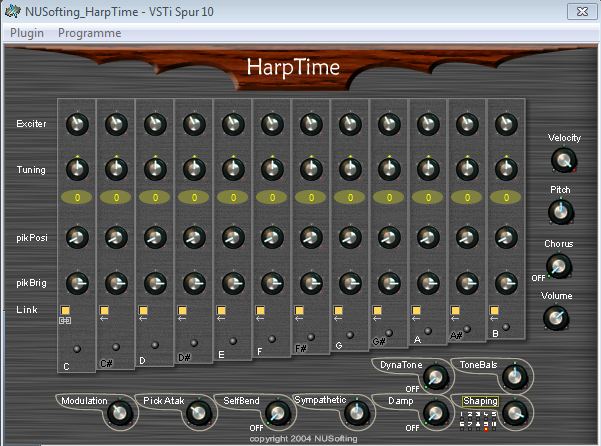The height and width of the screenshot is (446, 601).
Task: Toggle the Link switch for G string
Action: [338, 310]
